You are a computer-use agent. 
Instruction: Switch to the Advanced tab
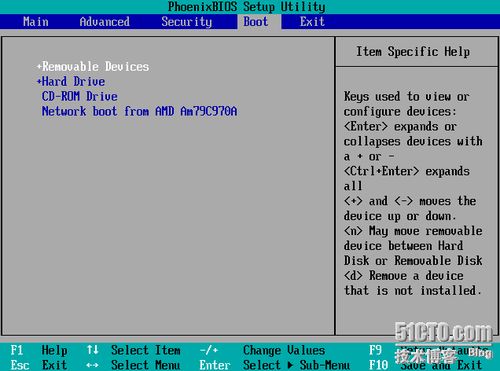tap(105, 22)
